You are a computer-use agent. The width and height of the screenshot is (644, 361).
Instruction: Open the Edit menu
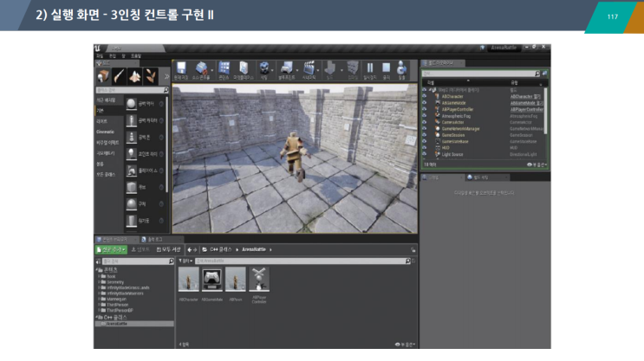pyautogui.click(x=113, y=55)
